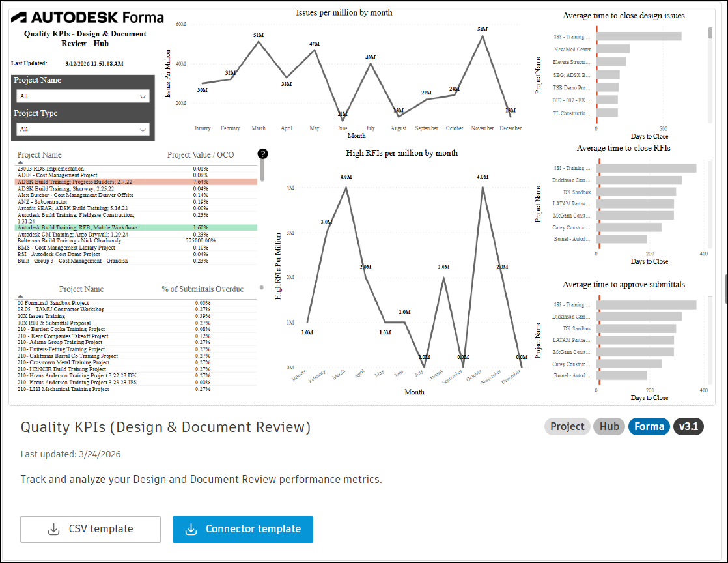This screenshot has width=728, height=563.
Task: Click the Project Value / OCO column header
Action: tap(201, 155)
